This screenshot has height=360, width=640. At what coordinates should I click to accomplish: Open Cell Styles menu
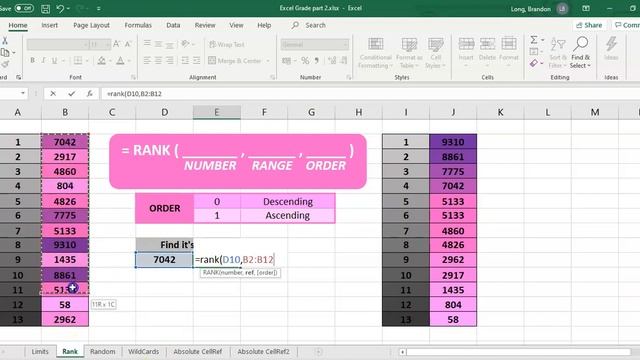[436, 53]
